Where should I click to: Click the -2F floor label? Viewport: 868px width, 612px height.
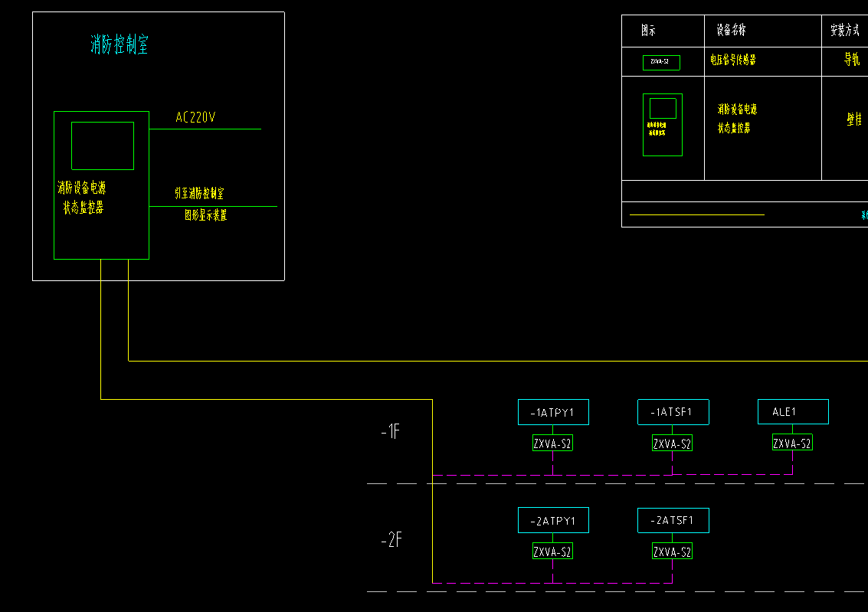pyautogui.click(x=391, y=539)
